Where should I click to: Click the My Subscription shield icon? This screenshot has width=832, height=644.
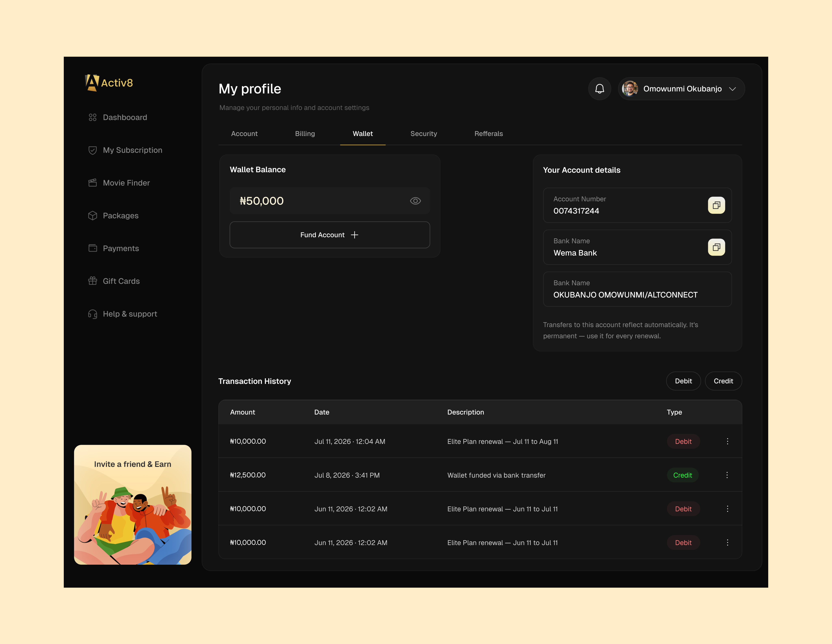(x=93, y=150)
